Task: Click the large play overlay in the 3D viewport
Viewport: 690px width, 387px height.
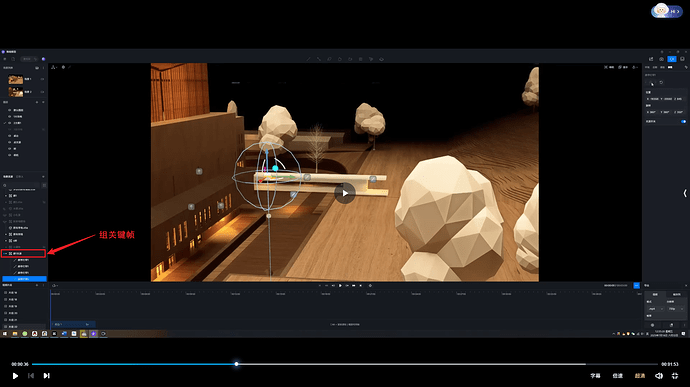Action: click(x=345, y=193)
